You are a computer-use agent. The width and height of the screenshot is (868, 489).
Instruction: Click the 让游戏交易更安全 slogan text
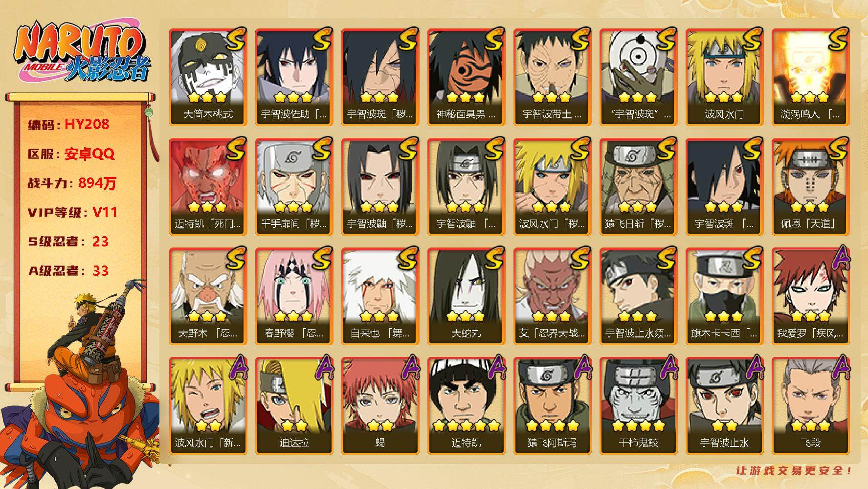(x=794, y=470)
